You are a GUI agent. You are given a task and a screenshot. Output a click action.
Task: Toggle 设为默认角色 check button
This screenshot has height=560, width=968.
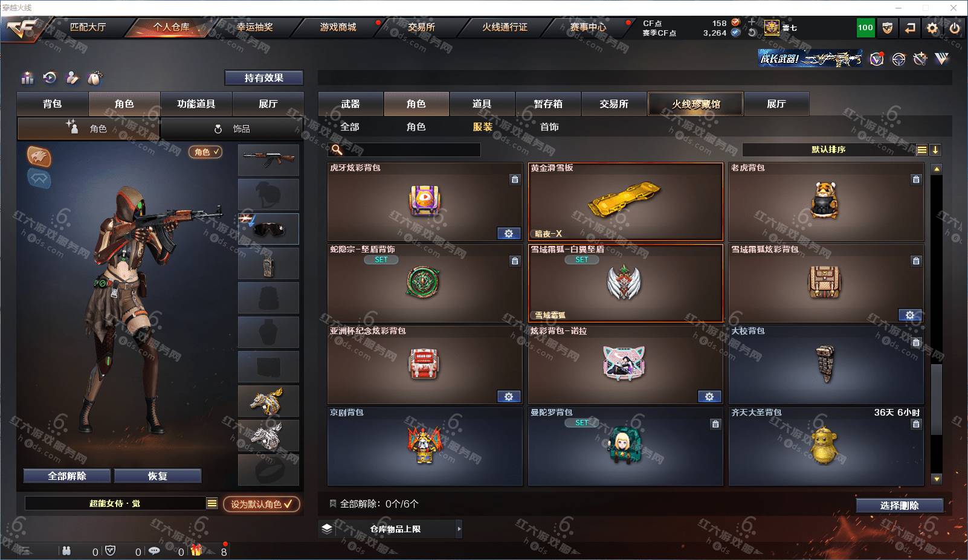262,504
